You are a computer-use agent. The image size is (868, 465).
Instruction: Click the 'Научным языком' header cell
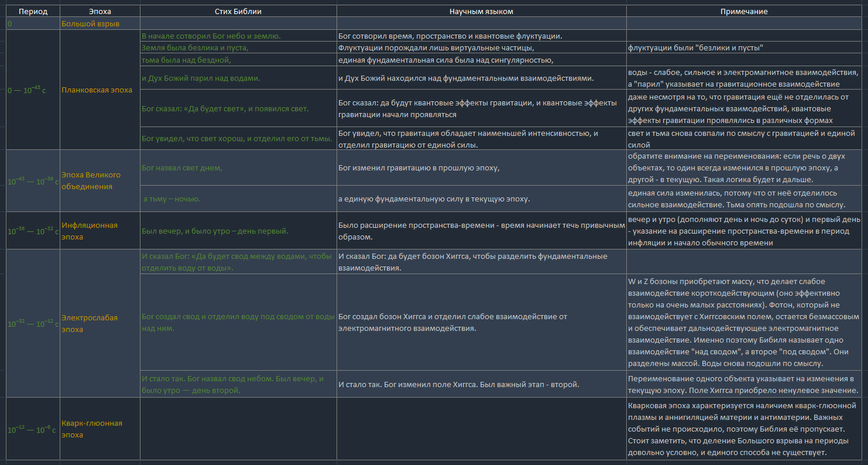click(481, 11)
